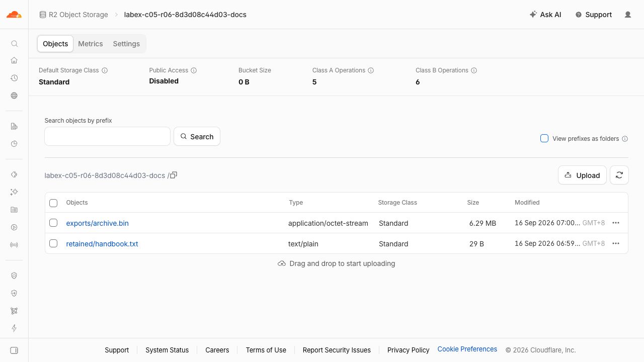Screen dimensions: 644x362
Task: Open Report Security Issues footer link
Action: coord(337,350)
